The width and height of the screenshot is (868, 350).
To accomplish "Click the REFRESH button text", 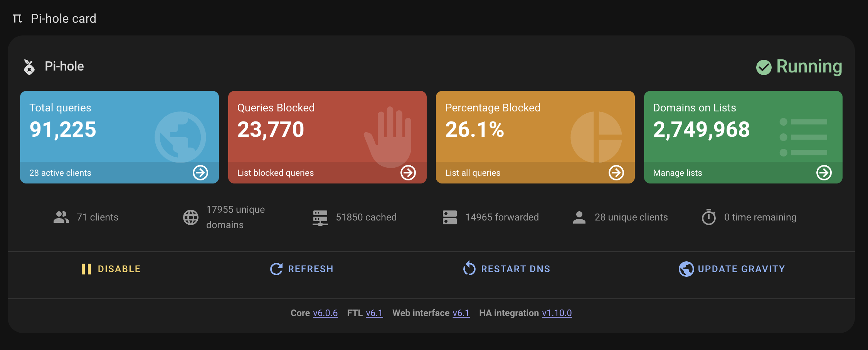I will pyautogui.click(x=311, y=269).
